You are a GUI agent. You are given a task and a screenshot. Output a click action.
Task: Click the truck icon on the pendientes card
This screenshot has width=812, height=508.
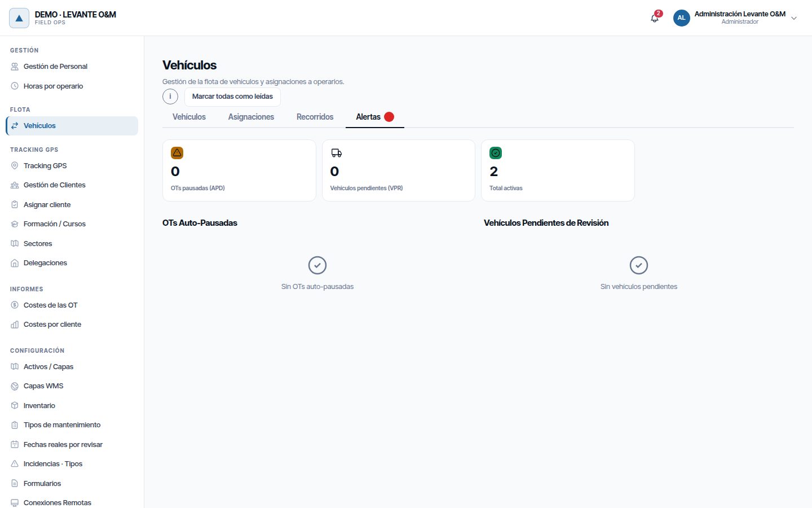[x=337, y=153]
